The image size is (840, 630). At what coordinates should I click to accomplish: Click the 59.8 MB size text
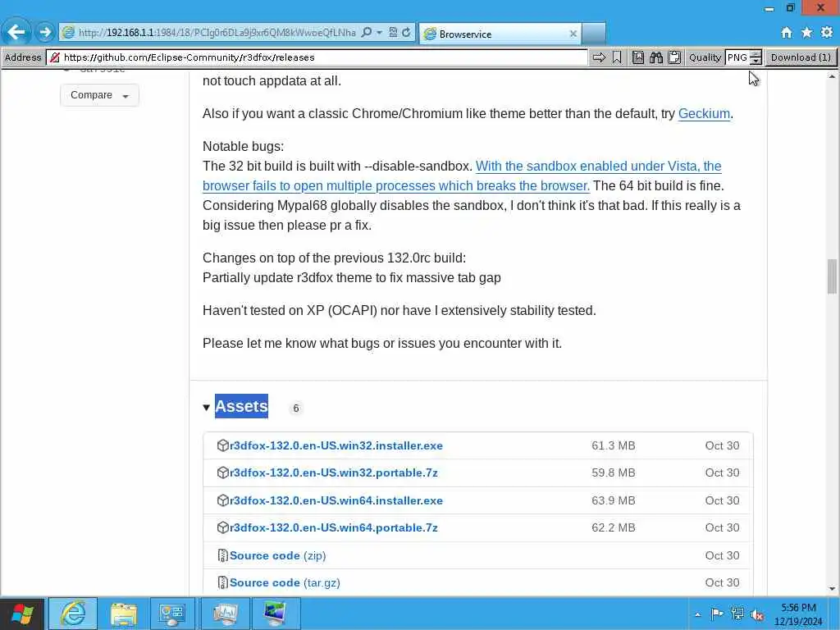point(614,473)
